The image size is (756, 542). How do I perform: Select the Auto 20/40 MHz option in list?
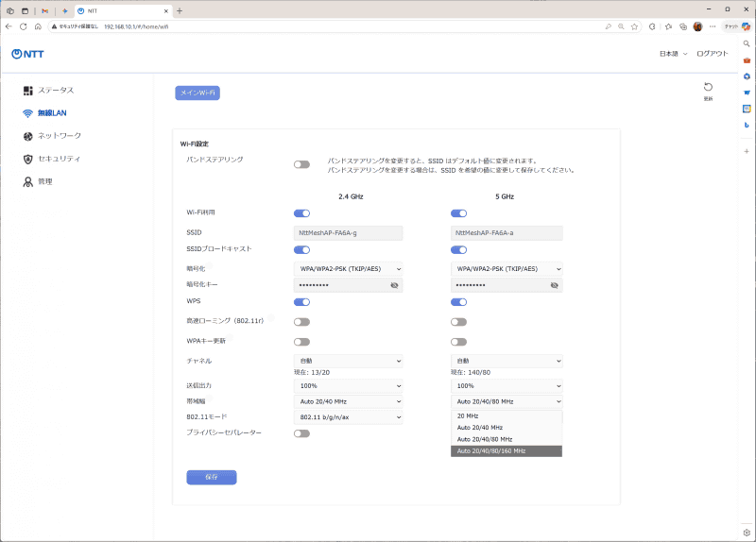[507, 428]
